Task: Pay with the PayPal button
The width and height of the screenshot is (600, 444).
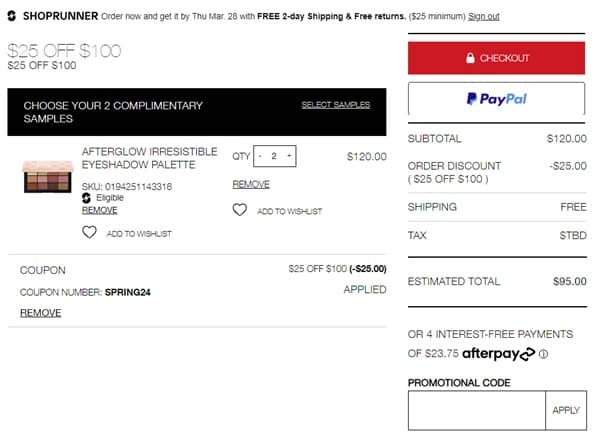Action: coord(496,99)
